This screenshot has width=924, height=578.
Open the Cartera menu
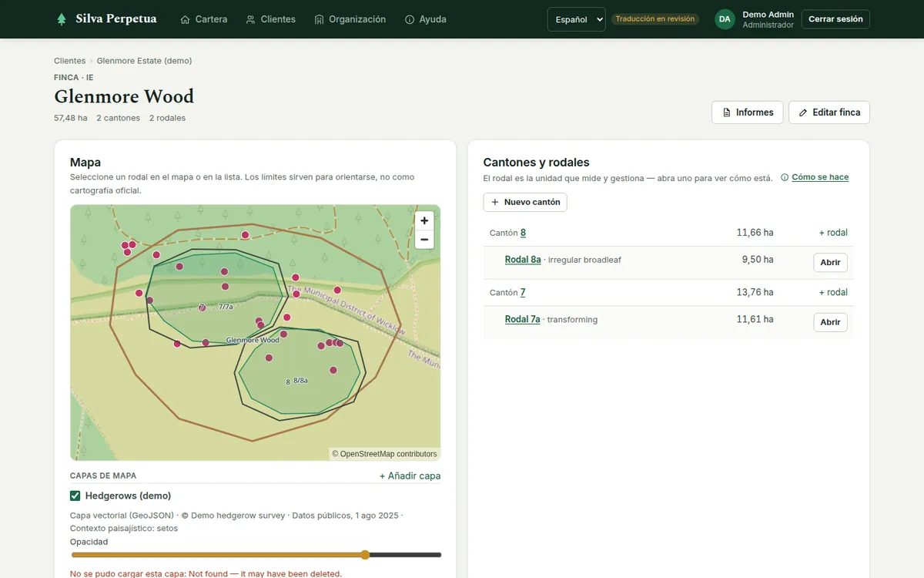[x=204, y=19]
